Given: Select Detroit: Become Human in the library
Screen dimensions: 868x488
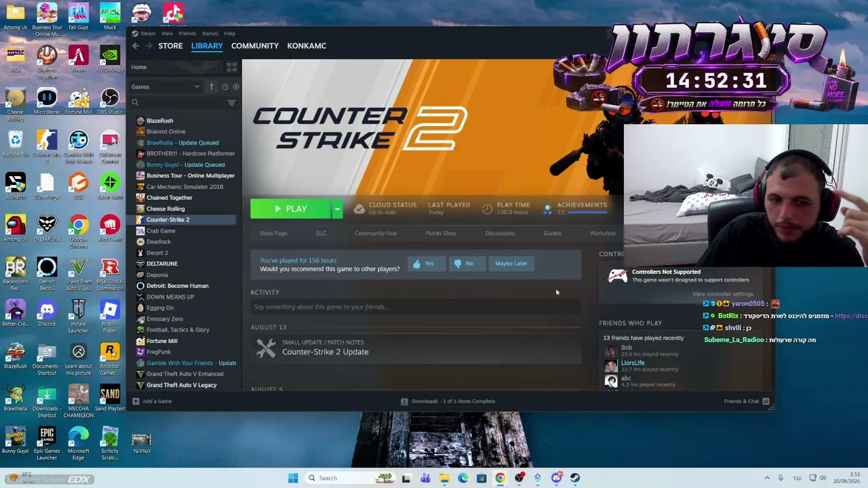Looking at the screenshot, I should tap(178, 286).
